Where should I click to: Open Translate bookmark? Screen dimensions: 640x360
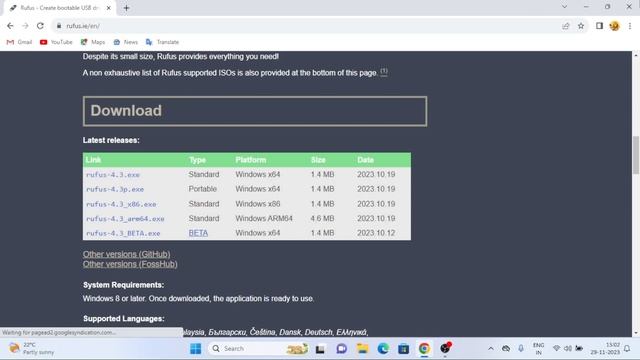click(x=162, y=42)
